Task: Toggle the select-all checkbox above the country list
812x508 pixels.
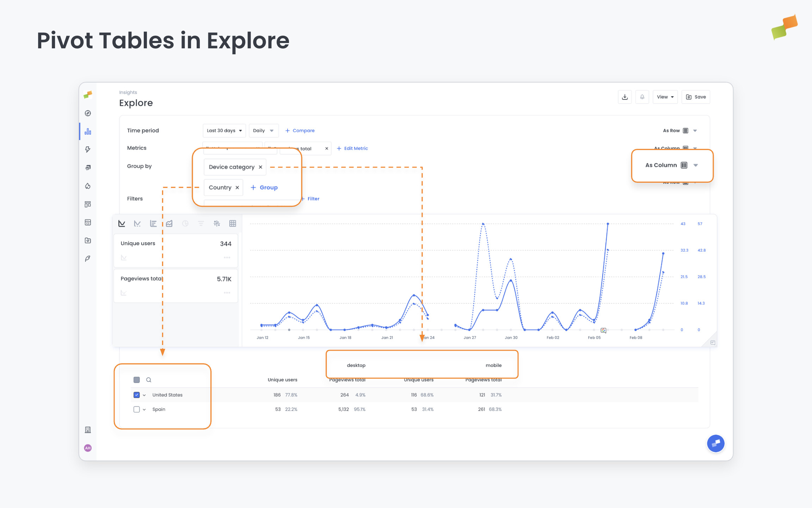Action: [x=136, y=380]
